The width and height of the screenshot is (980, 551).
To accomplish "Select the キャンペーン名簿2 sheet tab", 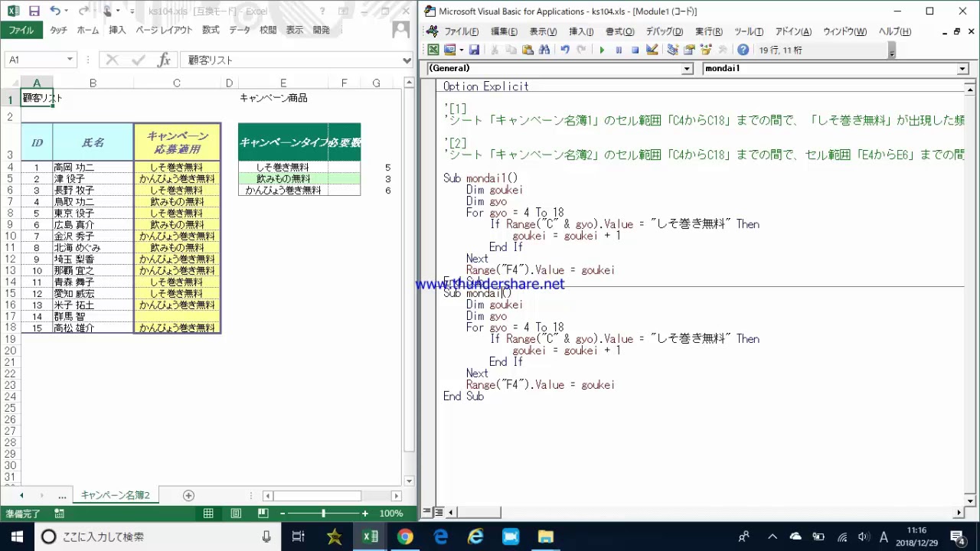I will tap(116, 495).
